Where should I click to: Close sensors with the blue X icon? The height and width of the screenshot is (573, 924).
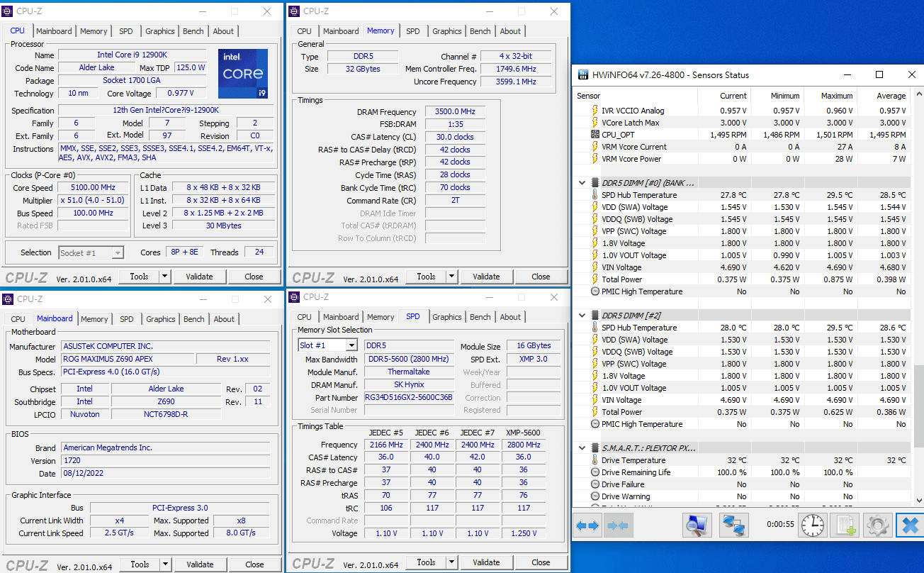pos(909,525)
